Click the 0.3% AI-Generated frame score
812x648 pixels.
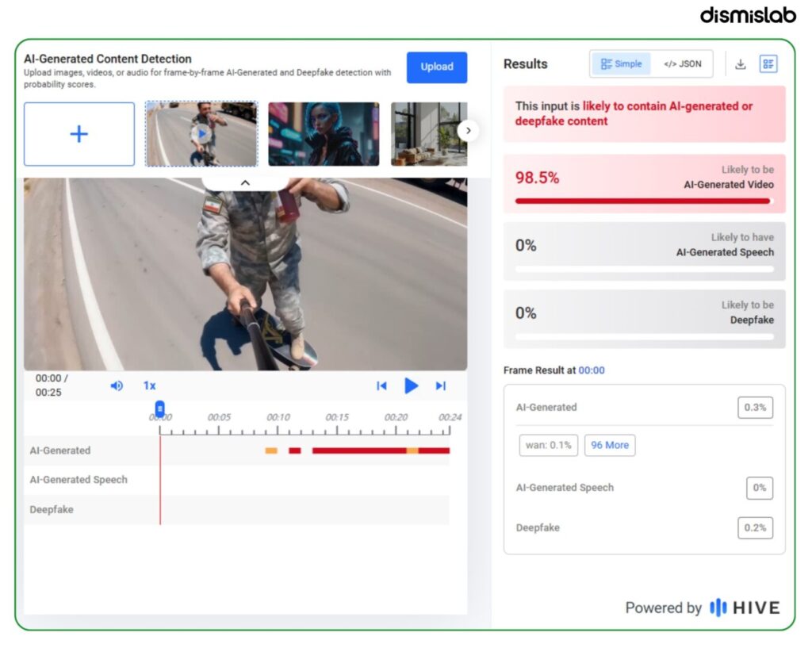[x=755, y=407]
